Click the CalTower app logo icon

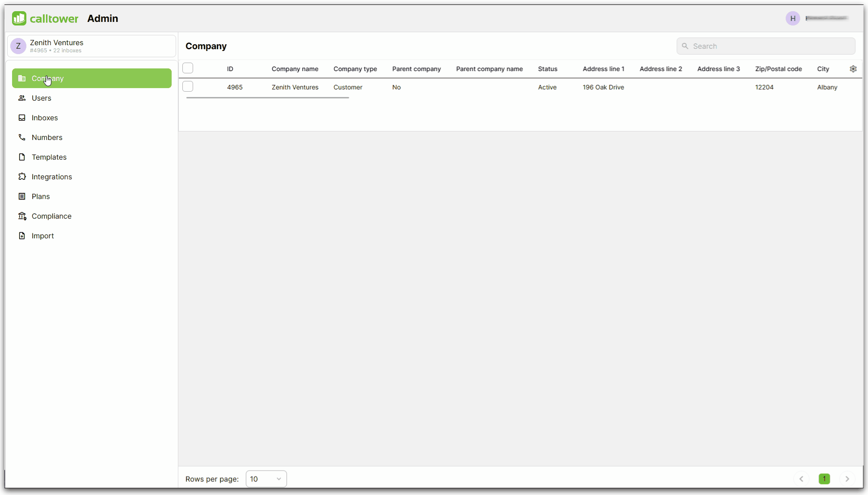(x=19, y=18)
